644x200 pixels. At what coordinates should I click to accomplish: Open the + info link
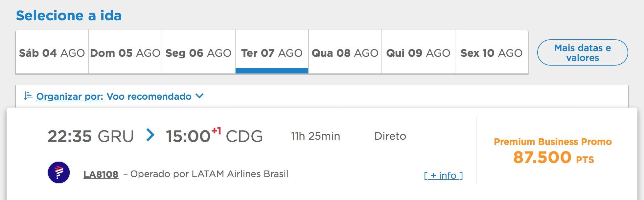tap(443, 175)
